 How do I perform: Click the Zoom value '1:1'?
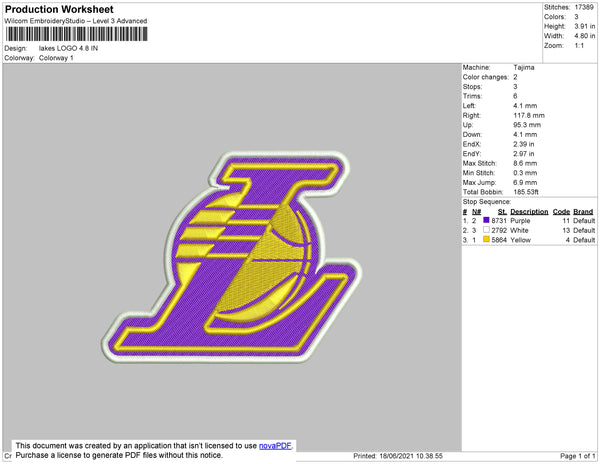coord(579,46)
